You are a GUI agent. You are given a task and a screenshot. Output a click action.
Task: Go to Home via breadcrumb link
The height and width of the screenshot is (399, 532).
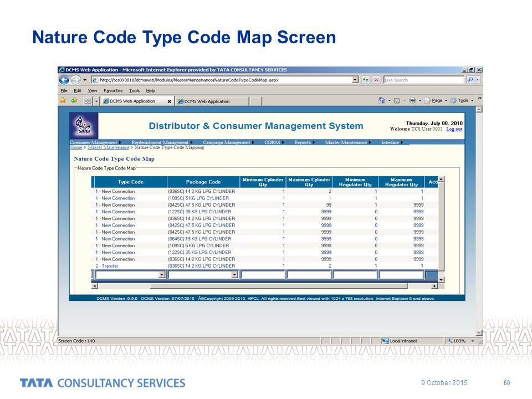tap(76, 147)
